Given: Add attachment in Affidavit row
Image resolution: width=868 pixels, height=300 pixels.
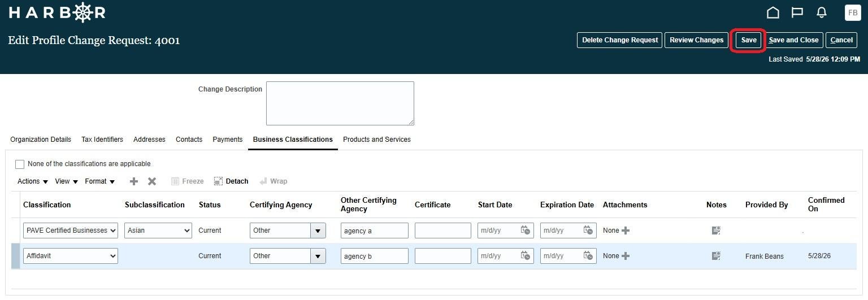Looking at the screenshot, I should [625, 256].
